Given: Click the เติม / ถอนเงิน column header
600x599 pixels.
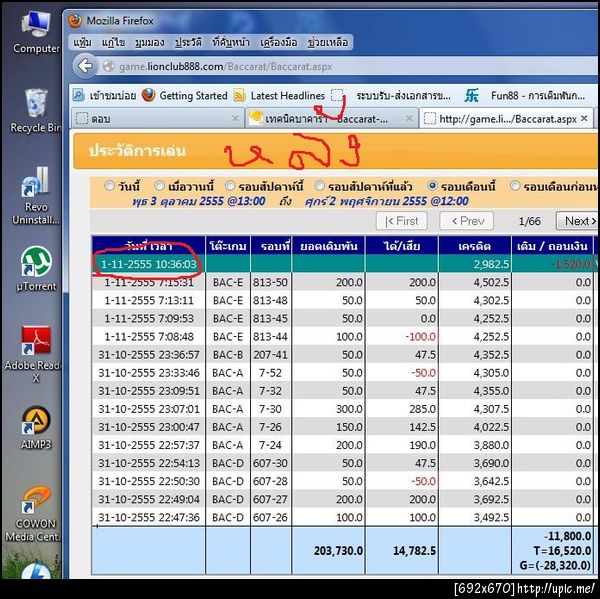Looking at the screenshot, I should coord(552,246).
